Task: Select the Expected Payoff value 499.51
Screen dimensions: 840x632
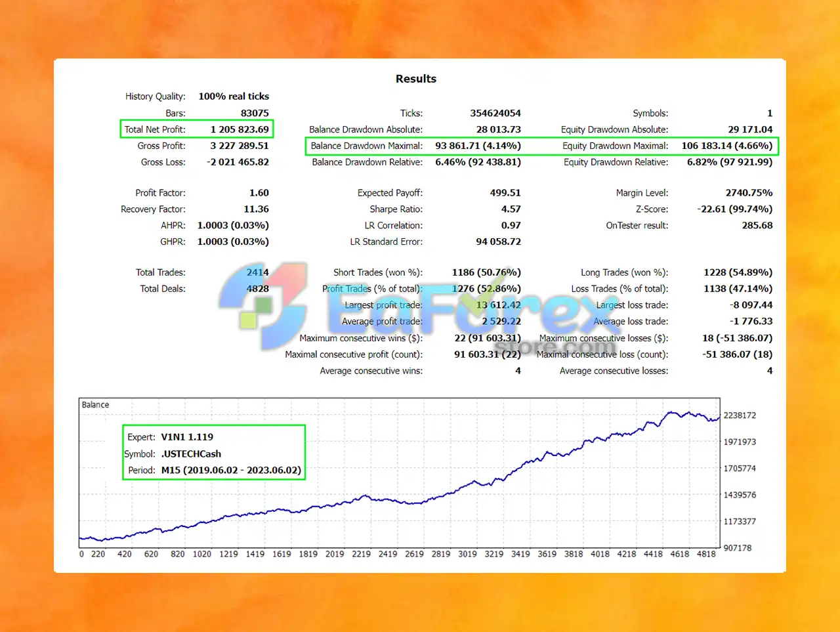Action: pos(505,193)
